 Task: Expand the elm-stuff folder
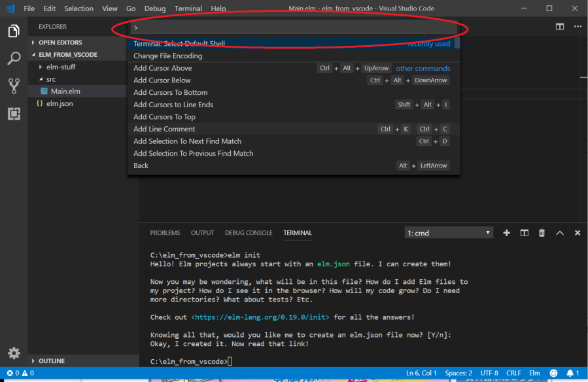click(60, 67)
